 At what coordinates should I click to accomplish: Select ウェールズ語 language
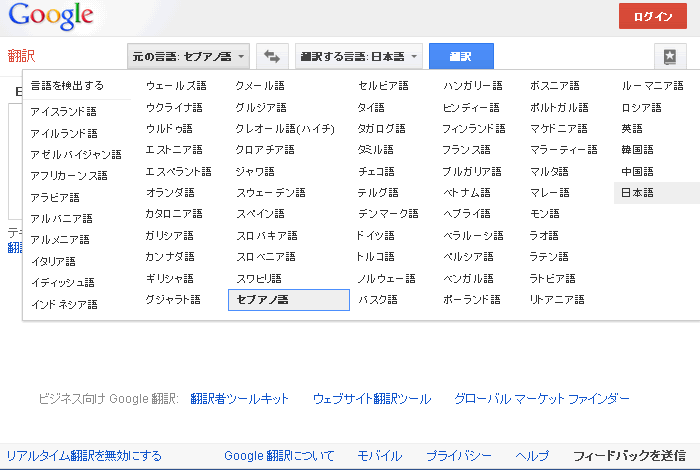point(176,85)
